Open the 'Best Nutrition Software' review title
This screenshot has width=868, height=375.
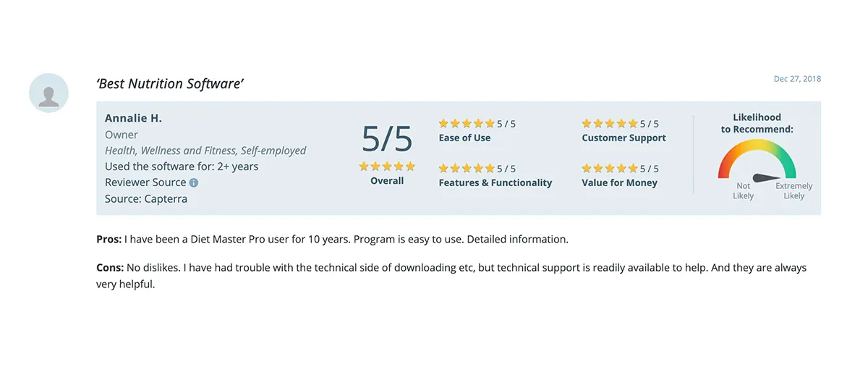pyautogui.click(x=170, y=83)
